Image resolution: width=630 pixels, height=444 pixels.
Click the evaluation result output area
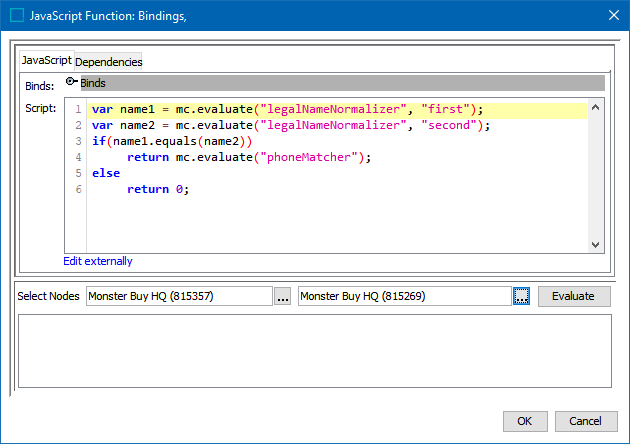[315, 351]
